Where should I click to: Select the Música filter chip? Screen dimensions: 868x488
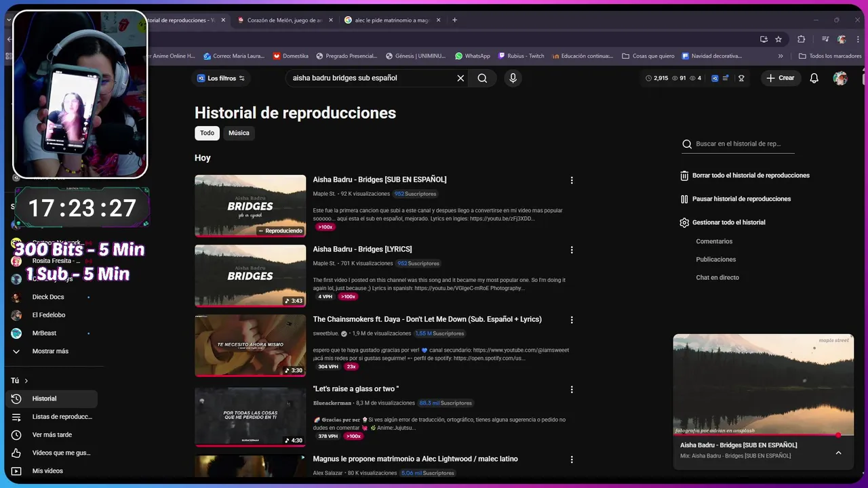pyautogui.click(x=239, y=133)
